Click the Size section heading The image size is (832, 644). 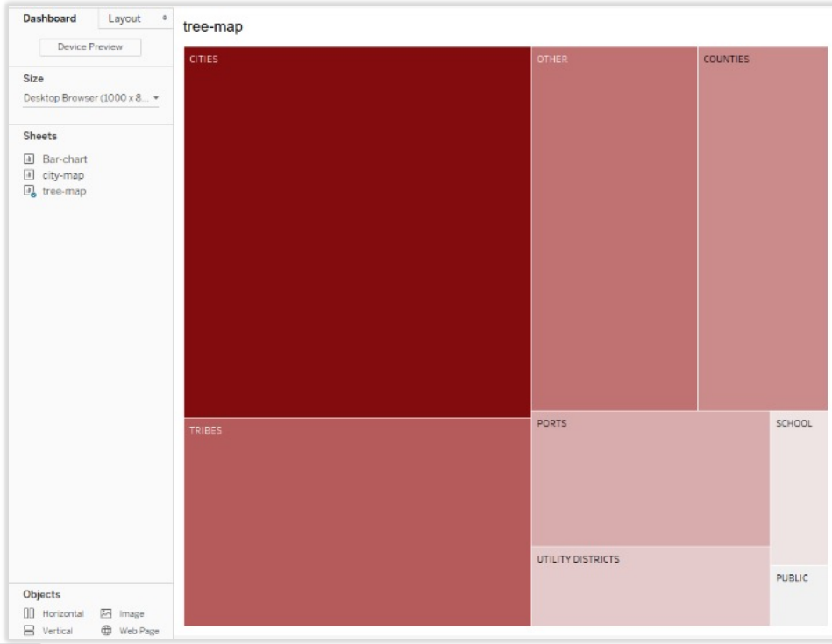point(33,79)
